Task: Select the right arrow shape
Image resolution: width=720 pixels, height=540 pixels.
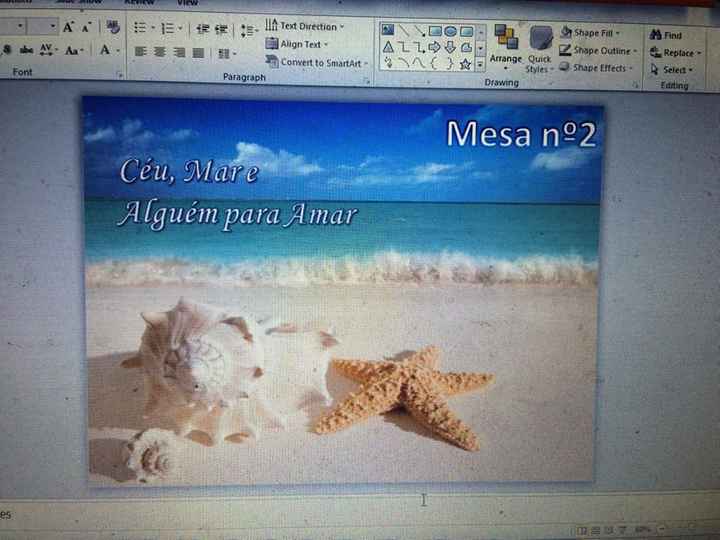Action: [x=434, y=47]
